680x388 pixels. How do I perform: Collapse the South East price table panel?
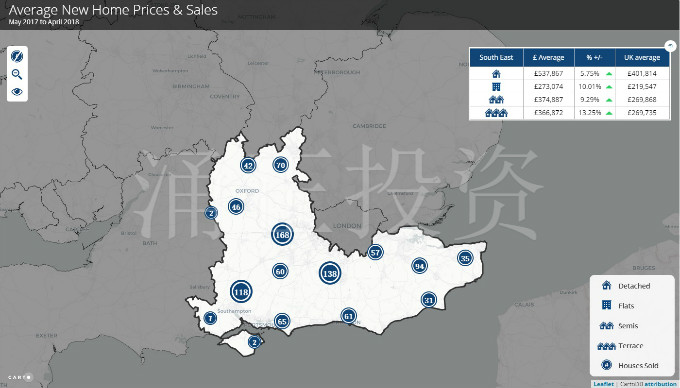coord(670,46)
